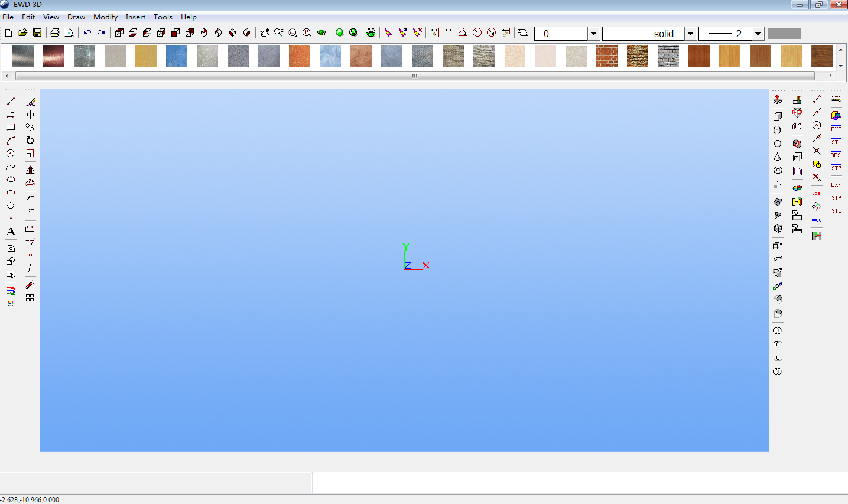Click the gray color box in toolbar
The height and width of the screenshot is (504, 848).
click(x=784, y=34)
